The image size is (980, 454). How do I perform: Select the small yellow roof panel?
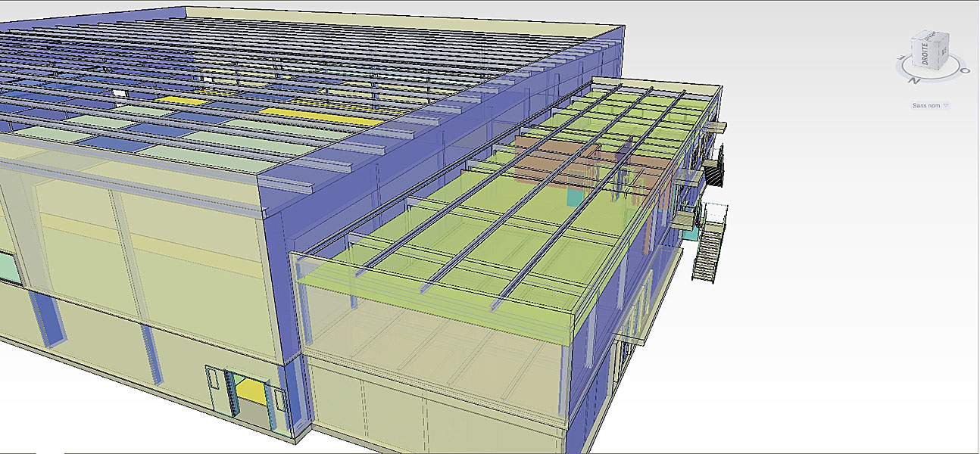(x=180, y=101)
